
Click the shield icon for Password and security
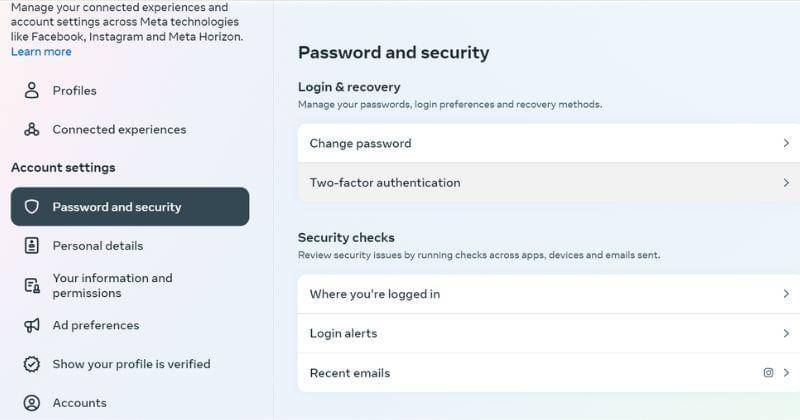[x=32, y=207]
